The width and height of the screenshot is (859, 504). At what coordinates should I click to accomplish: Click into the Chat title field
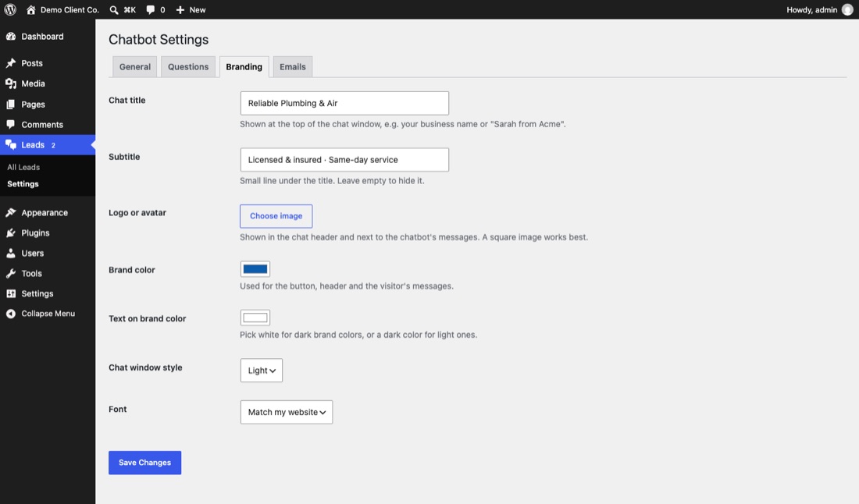tap(344, 103)
